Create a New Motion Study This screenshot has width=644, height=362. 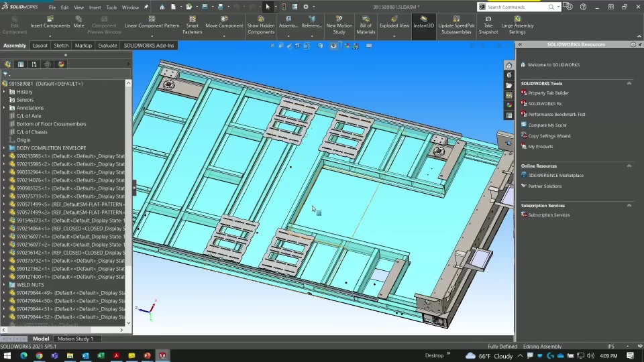point(339,25)
